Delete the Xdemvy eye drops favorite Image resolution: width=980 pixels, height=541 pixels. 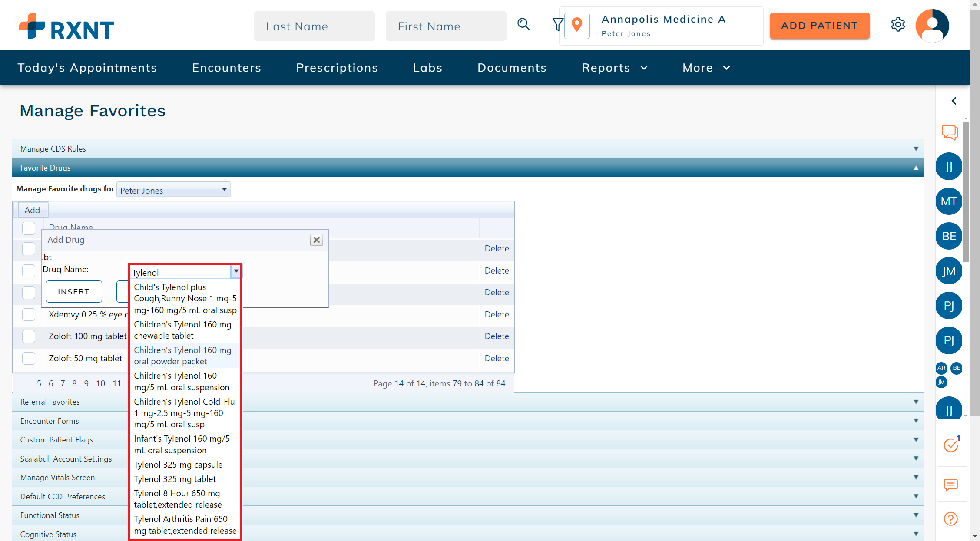[x=497, y=314]
